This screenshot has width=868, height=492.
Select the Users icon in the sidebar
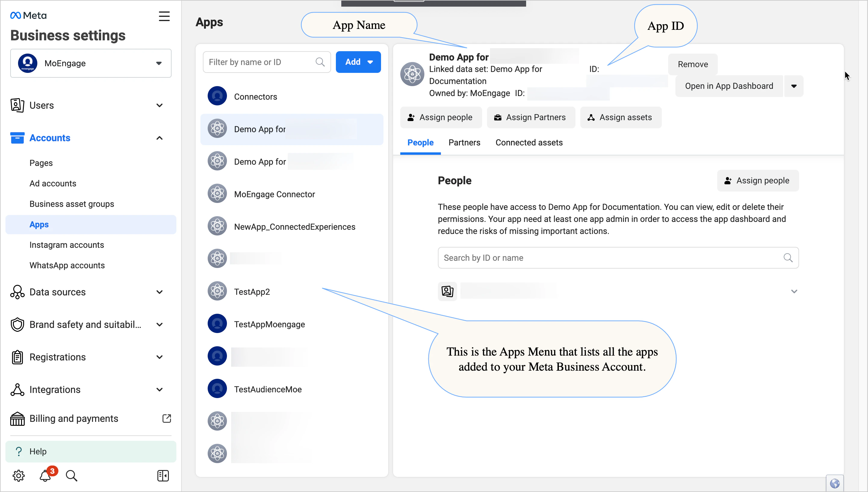(x=17, y=105)
